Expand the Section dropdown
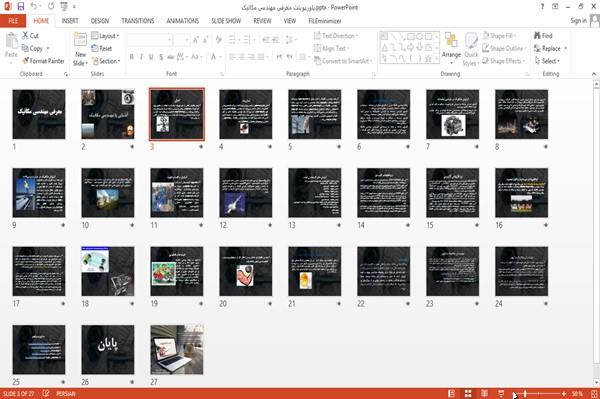600x399 pixels. pos(106,61)
